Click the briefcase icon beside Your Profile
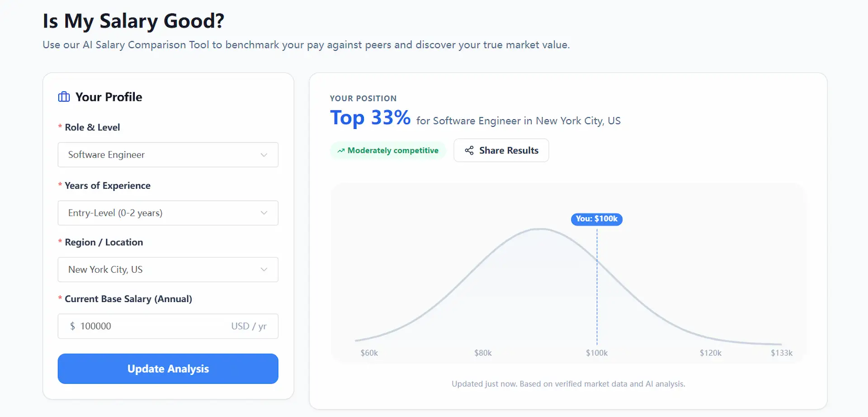Screen dimensions: 868x417 tap(63, 96)
